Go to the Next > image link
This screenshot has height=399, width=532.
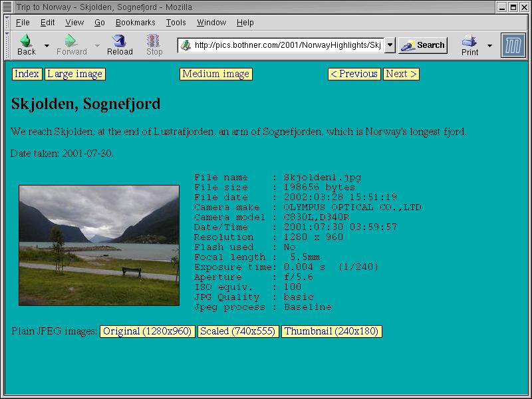401,74
